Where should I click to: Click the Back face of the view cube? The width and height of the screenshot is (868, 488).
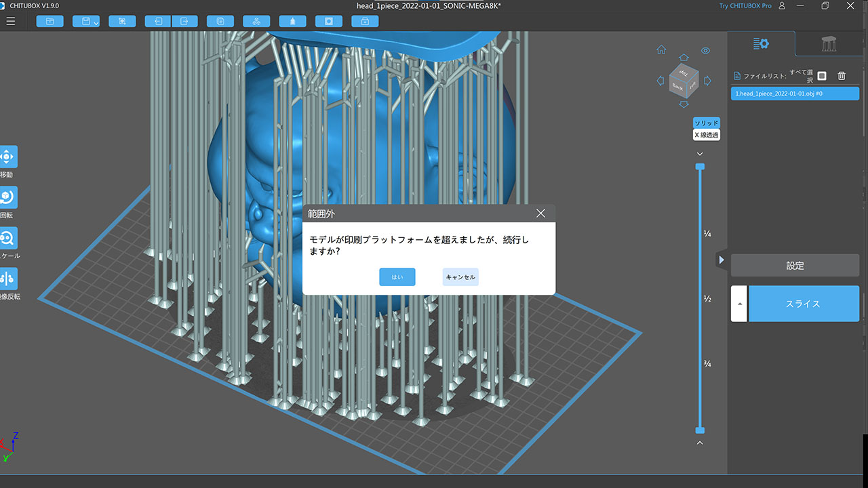[677, 87]
